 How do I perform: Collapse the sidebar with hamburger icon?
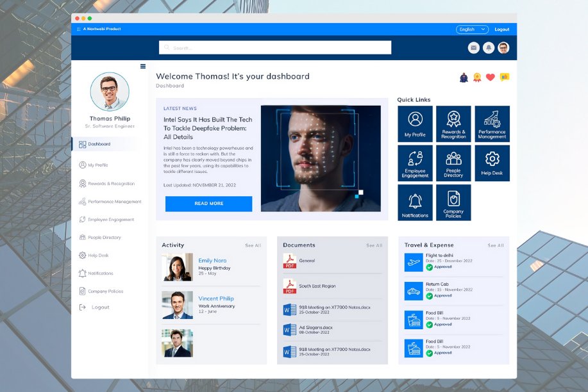[x=143, y=66]
